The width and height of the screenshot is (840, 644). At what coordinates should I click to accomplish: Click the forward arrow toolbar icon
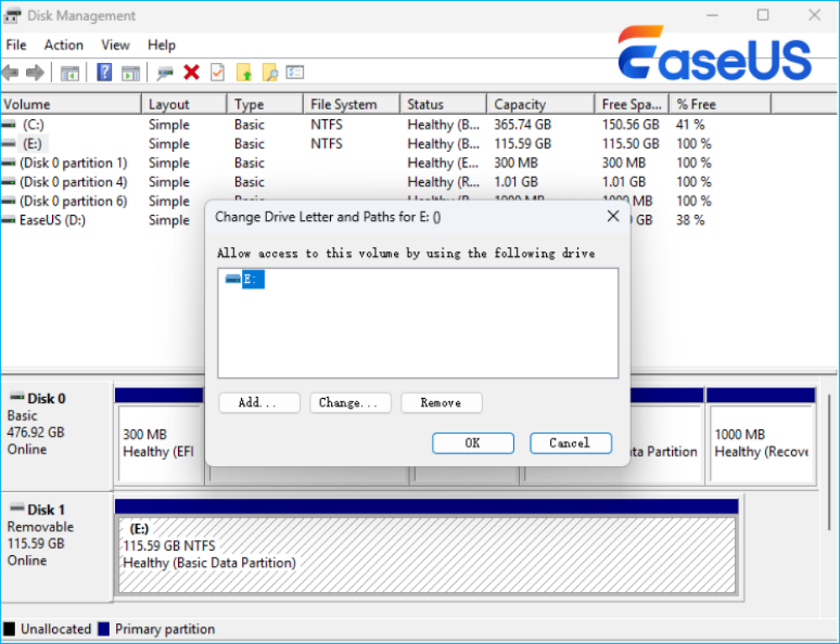(34, 72)
